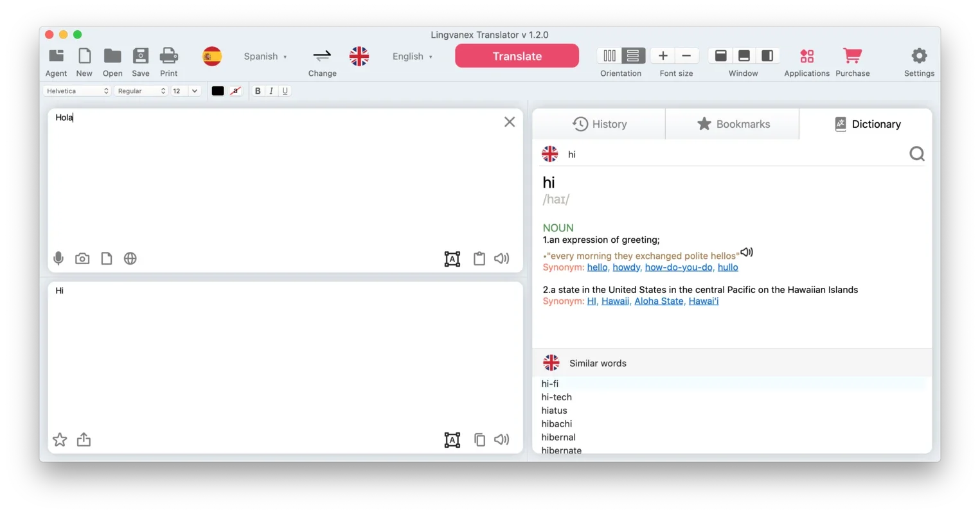This screenshot has width=980, height=514.
Task: Open synonym link Hawai'i
Action: tap(704, 301)
